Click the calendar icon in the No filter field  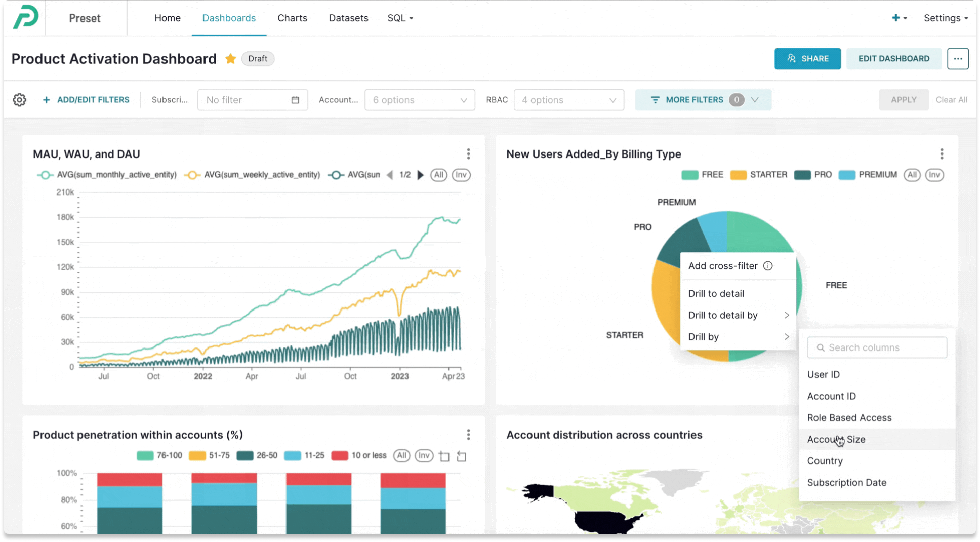pyautogui.click(x=296, y=100)
